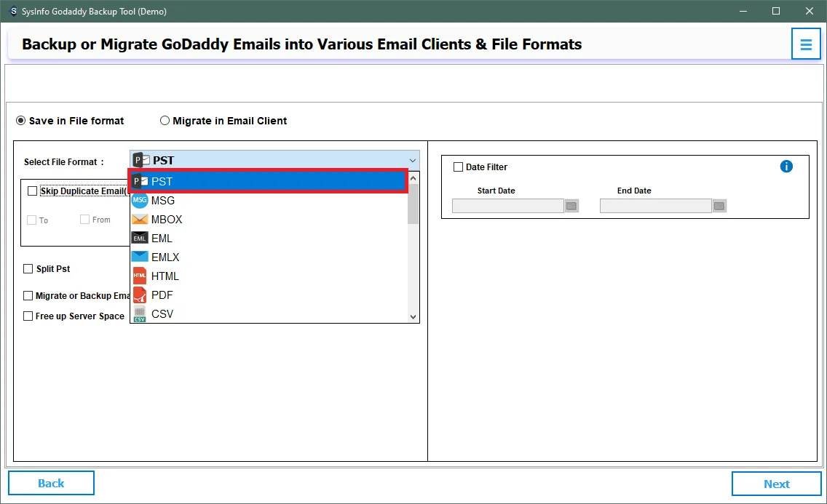Choose EMLX from the format list
The image size is (827, 504).
click(x=269, y=257)
